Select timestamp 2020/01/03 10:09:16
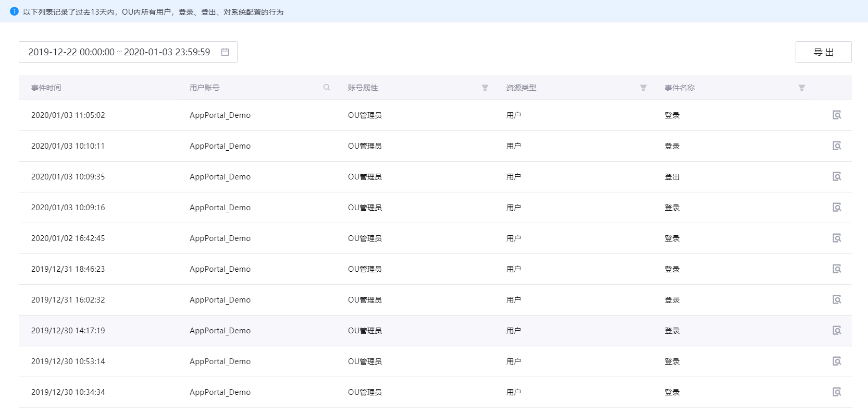 point(68,208)
